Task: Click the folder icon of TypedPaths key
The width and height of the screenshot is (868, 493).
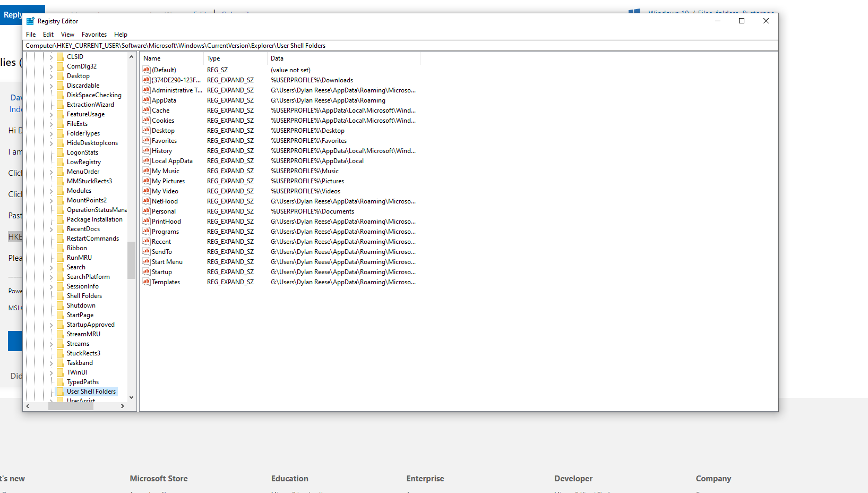Action: [x=60, y=382]
